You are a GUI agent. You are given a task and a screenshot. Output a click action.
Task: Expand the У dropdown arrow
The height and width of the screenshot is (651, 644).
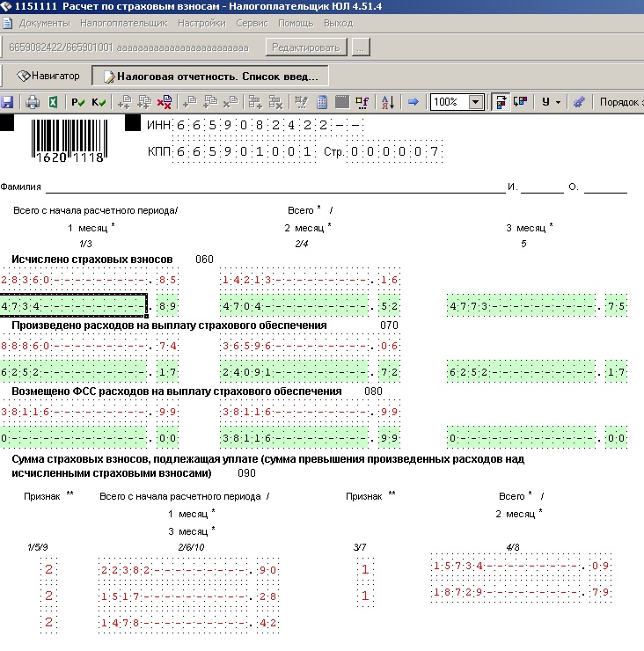click(558, 102)
